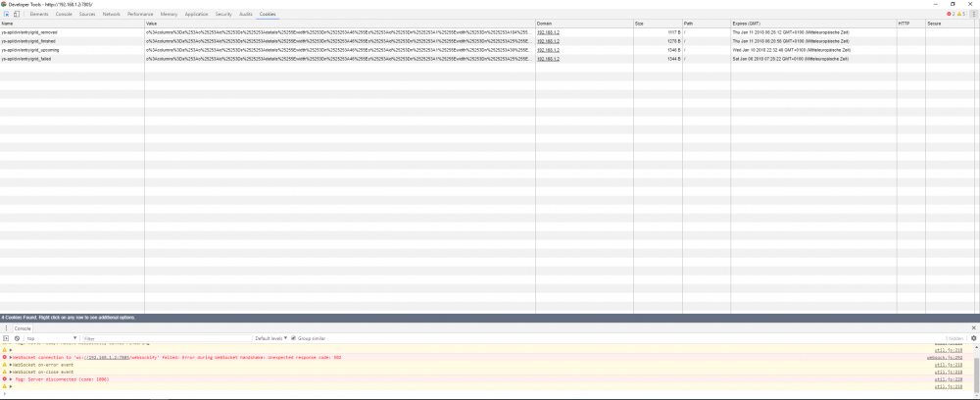Click error icon beside Server disconnected message
The width and height of the screenshot is (980, 400).
tap(4, 379)
